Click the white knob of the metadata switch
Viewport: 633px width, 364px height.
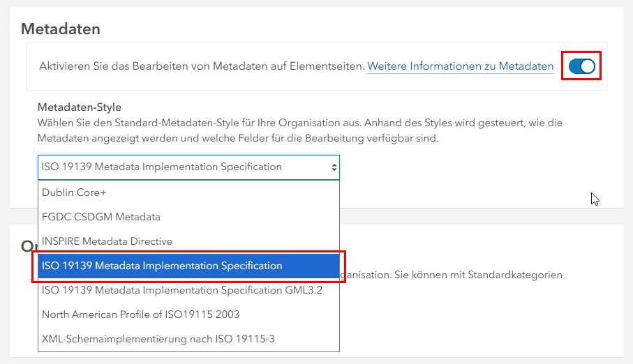point(587,66)
